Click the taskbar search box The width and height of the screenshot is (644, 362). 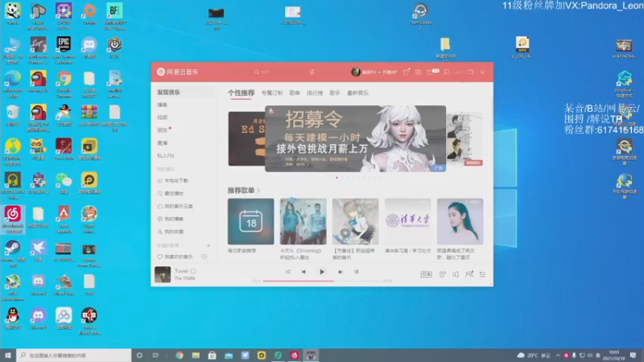pyautogui.click(x=74, y=355)
